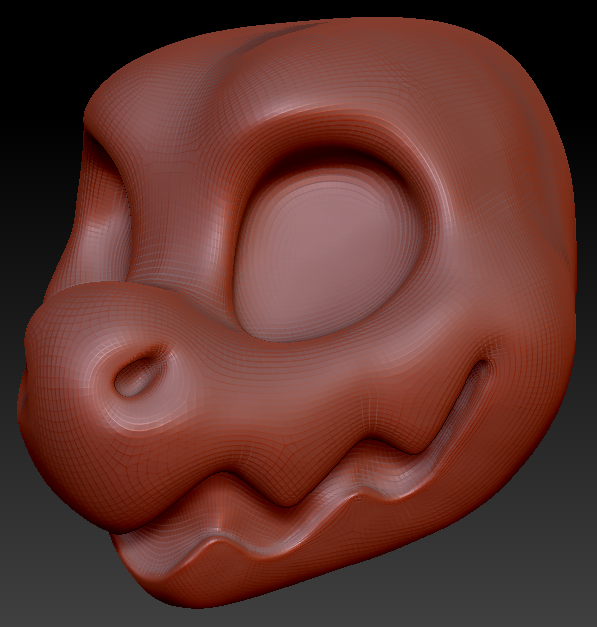Click the empty dark canvas top-left background
The image size is (597, 627).
[x=40, y=40]
